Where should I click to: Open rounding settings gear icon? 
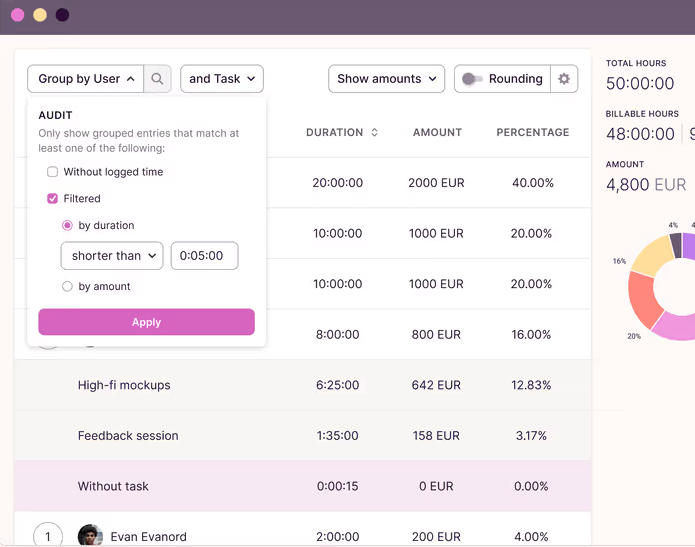pyautogui.click(x=564, y=79)
